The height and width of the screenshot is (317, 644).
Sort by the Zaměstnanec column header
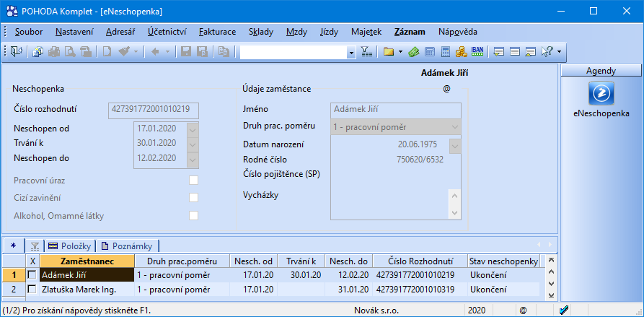coord(87,261)
